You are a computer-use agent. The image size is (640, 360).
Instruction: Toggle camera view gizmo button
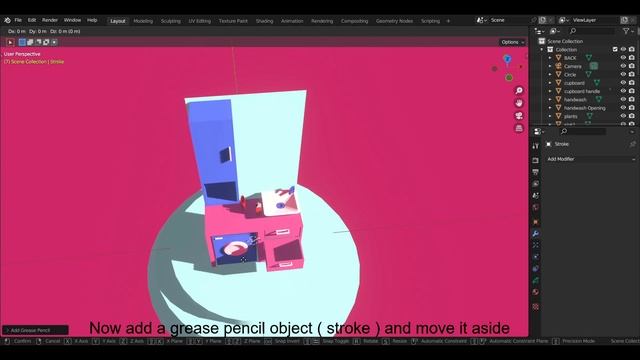pos(519,116)
